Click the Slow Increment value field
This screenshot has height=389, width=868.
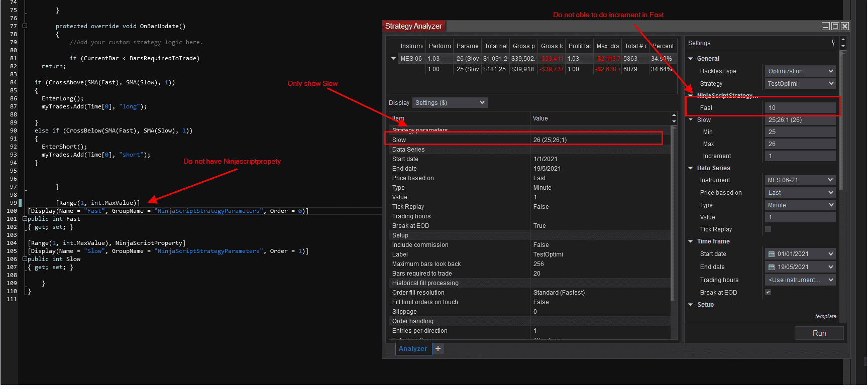click(800, 156)
